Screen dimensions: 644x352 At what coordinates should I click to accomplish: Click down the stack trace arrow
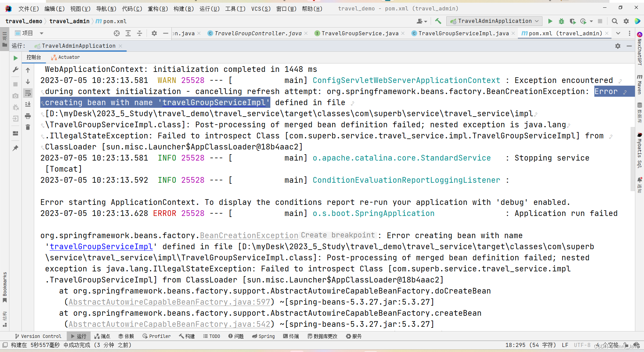(28, 82)
